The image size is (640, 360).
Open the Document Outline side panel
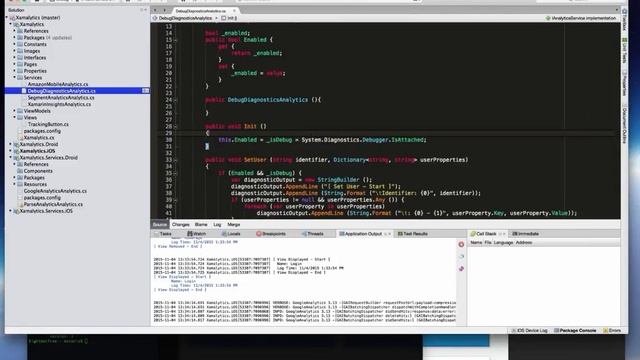tap(624, 124)
